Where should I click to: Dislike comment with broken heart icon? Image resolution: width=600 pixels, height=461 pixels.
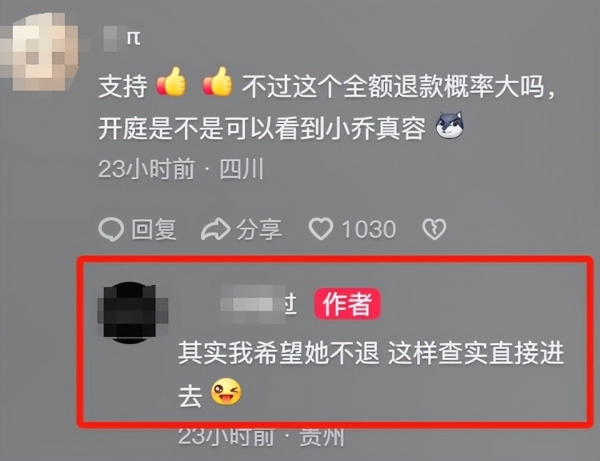pyautogui.click(x=434, y=229)
